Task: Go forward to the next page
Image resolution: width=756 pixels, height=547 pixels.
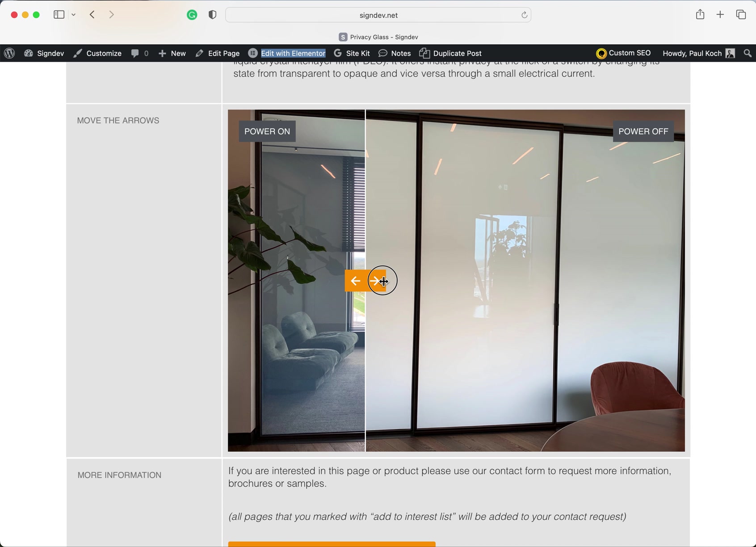Action: (x=111, y=15)
